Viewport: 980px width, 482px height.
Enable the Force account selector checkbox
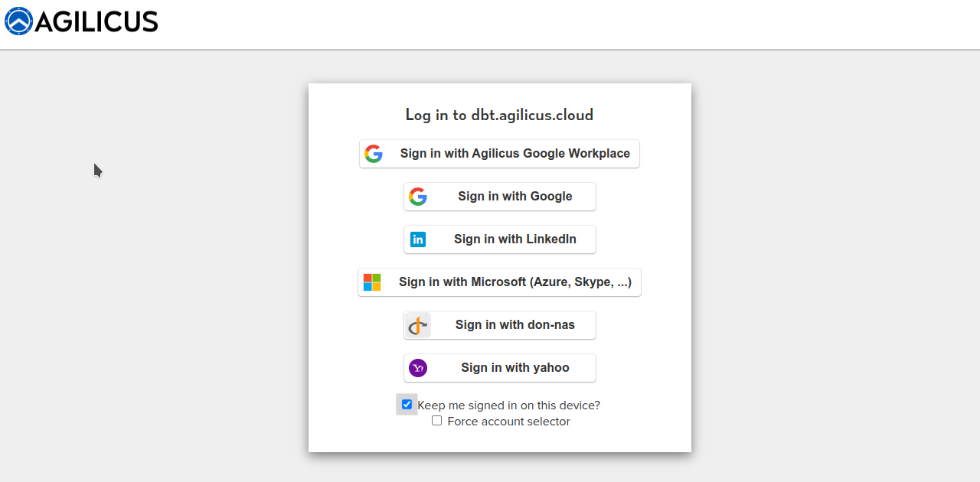point(436,421)
